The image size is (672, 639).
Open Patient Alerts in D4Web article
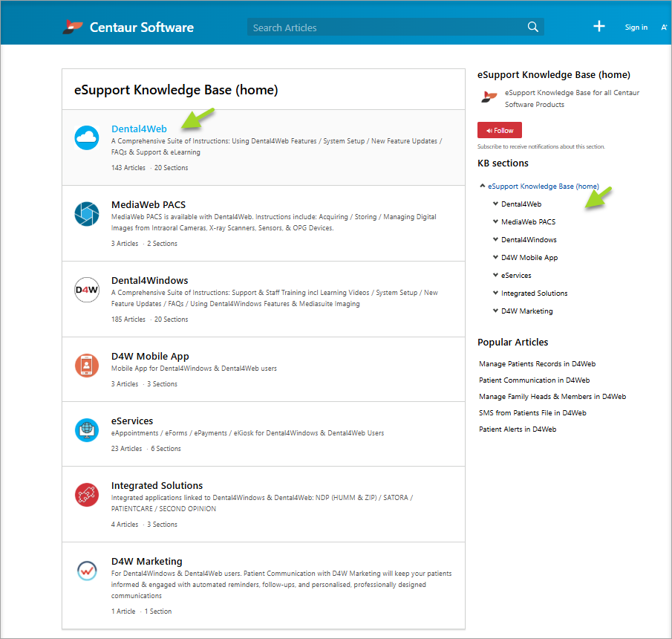(518, 429)
